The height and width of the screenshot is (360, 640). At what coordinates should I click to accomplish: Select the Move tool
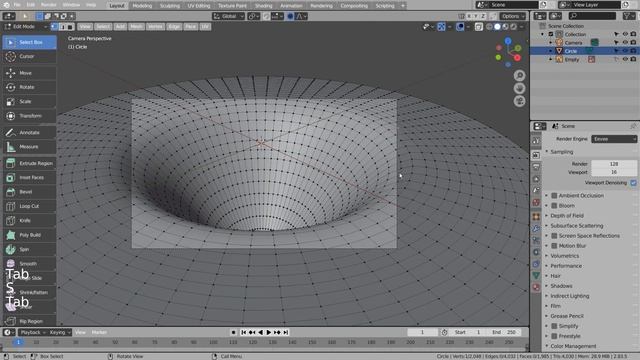[x=29, y=73]
